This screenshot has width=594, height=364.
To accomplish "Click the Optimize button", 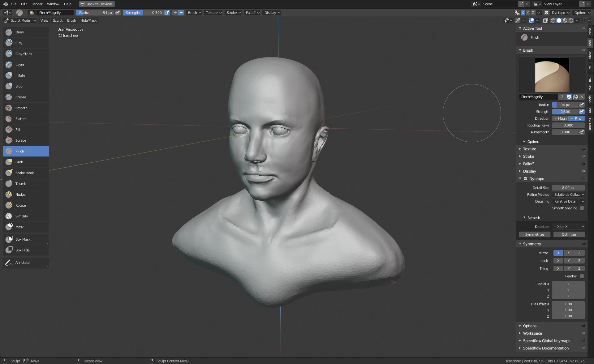I will point(569,234).
